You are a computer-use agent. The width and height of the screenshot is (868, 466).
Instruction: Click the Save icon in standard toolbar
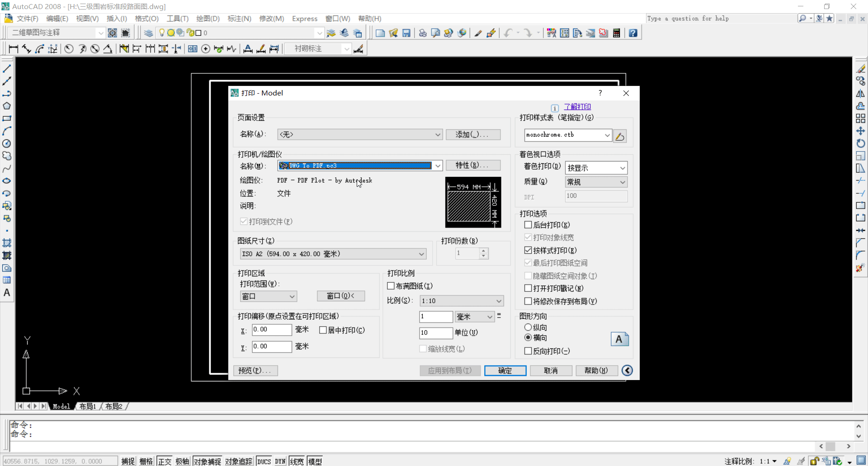tap(406, 33)
